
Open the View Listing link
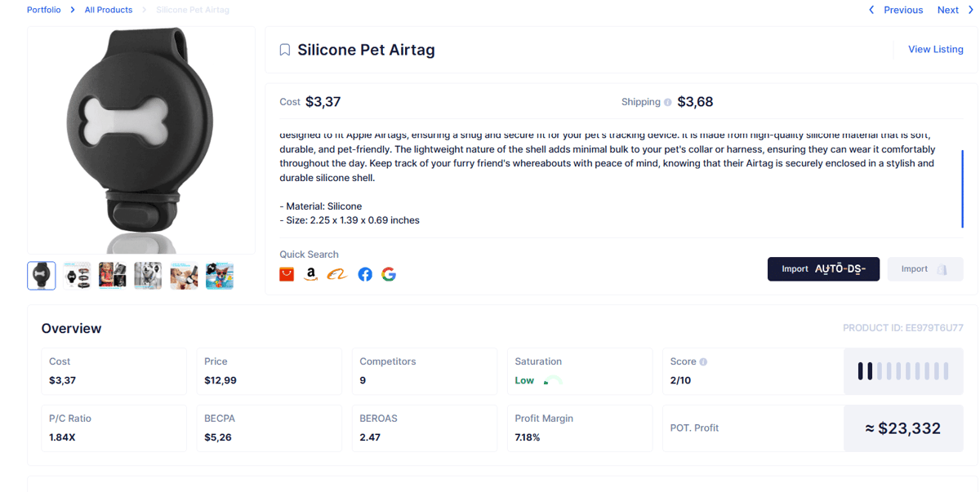[936, 49]
